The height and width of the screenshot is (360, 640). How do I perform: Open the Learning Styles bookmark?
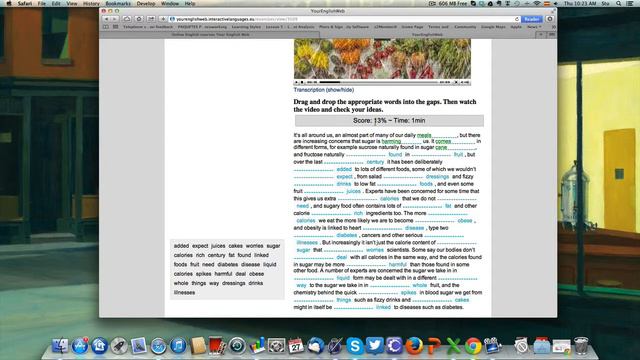[246, 27]
